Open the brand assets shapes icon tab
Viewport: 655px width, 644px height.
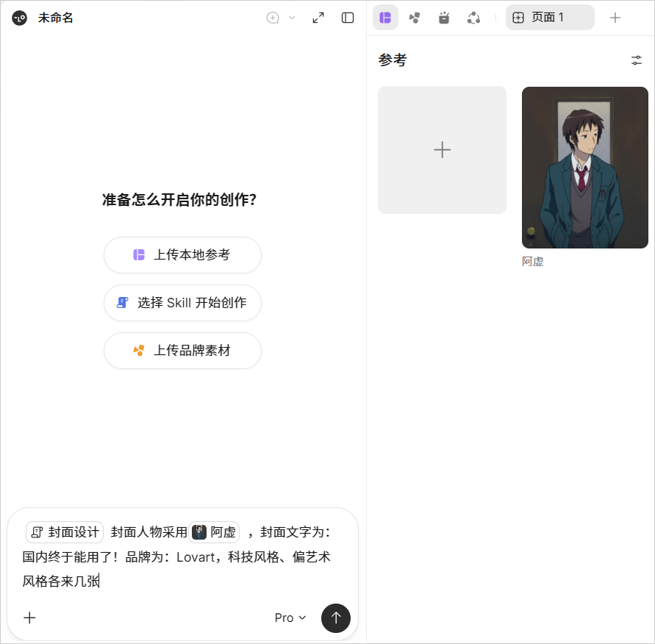pyautogui.click(x=415, y=18)
